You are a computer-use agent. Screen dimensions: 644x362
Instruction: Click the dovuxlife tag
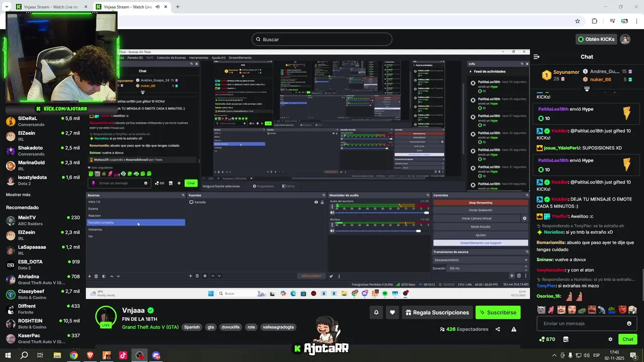[231, 327]
